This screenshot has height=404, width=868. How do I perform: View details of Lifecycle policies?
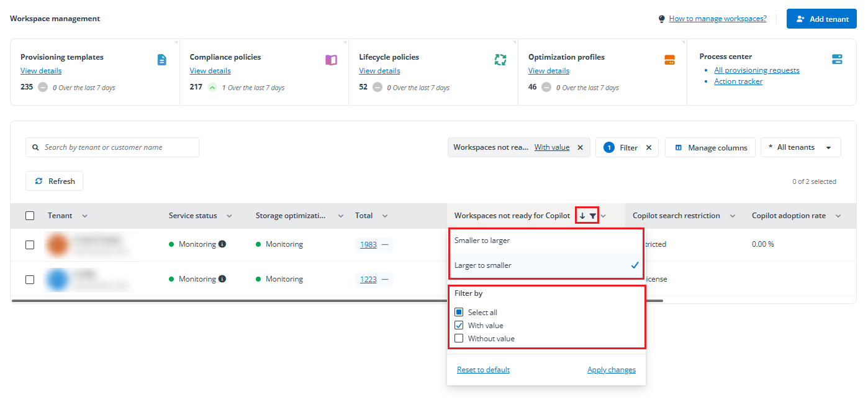tap(379, 71)
